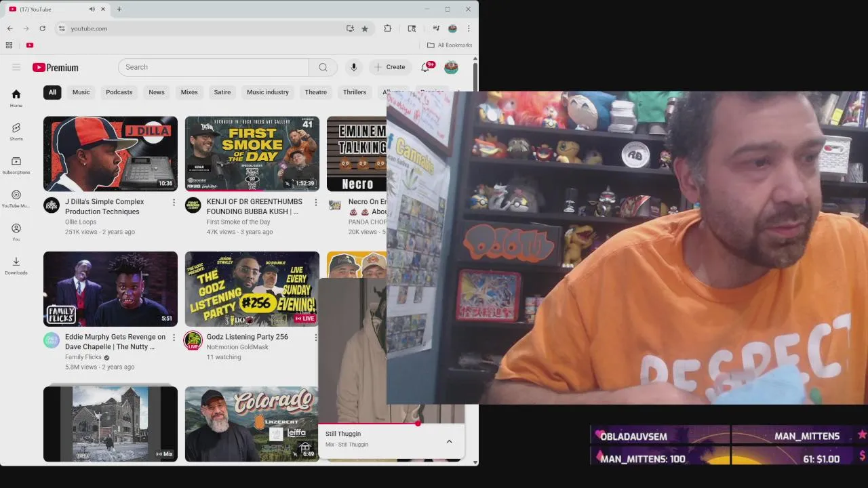Image resolution: width=868 pixels, height=488 pixels.
Task: Click the install app icon in the address bar
Action: 350,28
